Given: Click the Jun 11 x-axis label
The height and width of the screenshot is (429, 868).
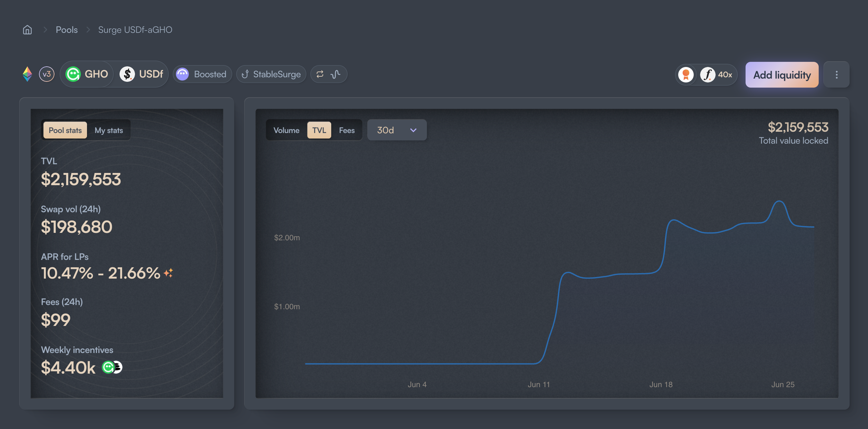Looking at the screenshot, I should (x=539, y=384).
